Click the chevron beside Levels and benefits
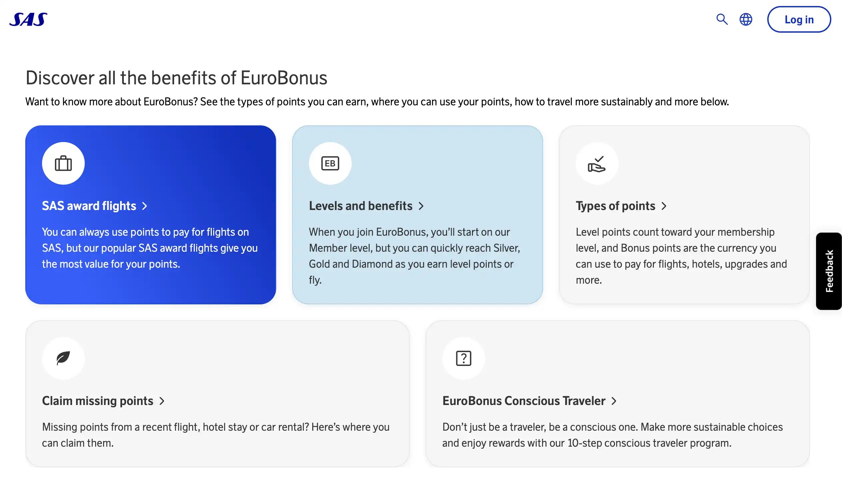This screenshot has width=842, height=504. (421, 206)
